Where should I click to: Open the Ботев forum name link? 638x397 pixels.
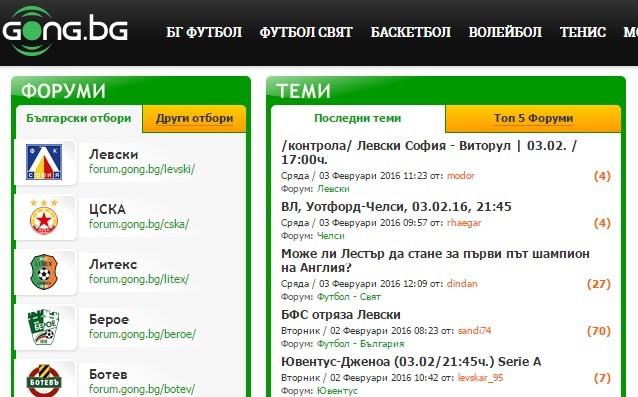pyautogui.click(x=108, y=375)
